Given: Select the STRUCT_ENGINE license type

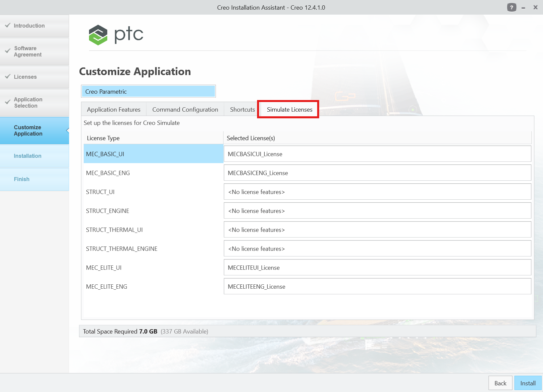Looking at the screenshot, I should [153, 211].
